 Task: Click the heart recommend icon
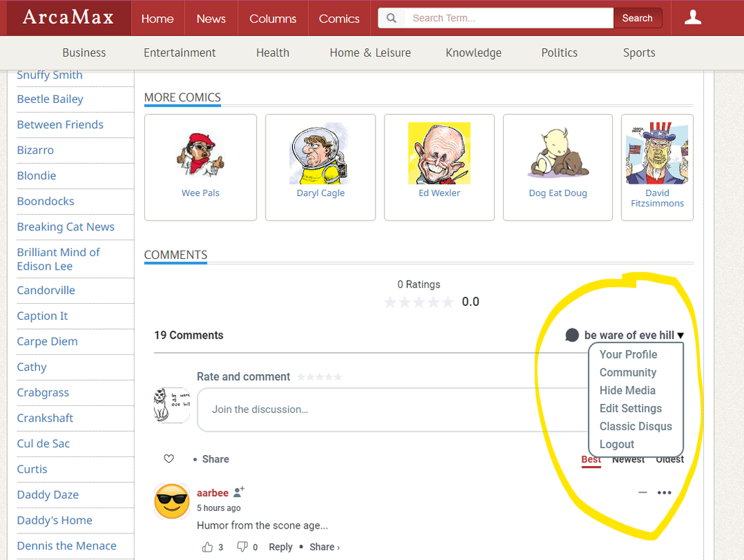(169, 458)
